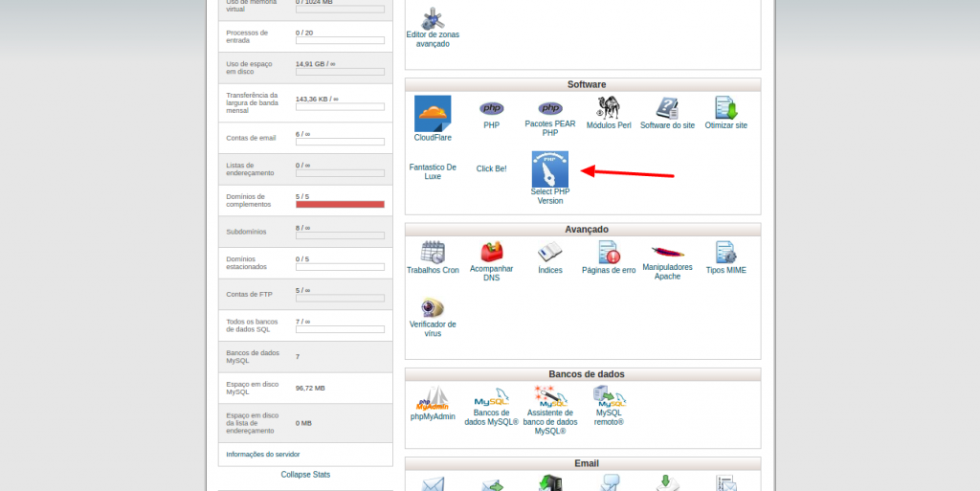The width and height of the screenshot is (980, 491).
Task: Click the Subdomínios stats row label
Action: (x=246, y=232)
